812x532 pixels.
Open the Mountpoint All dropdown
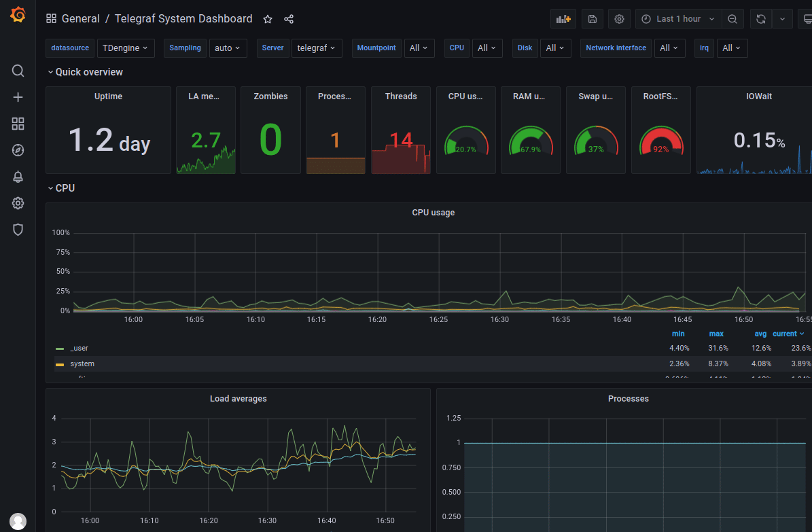coord(419,48)
